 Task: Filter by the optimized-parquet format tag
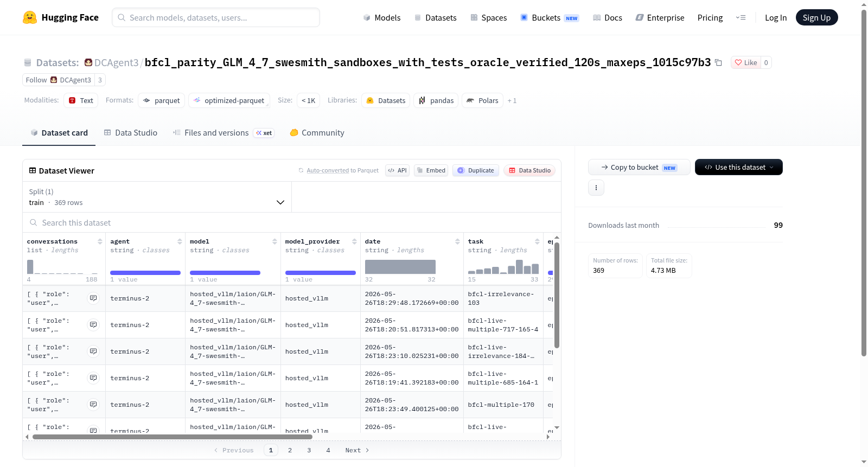[x=229, y=100]
